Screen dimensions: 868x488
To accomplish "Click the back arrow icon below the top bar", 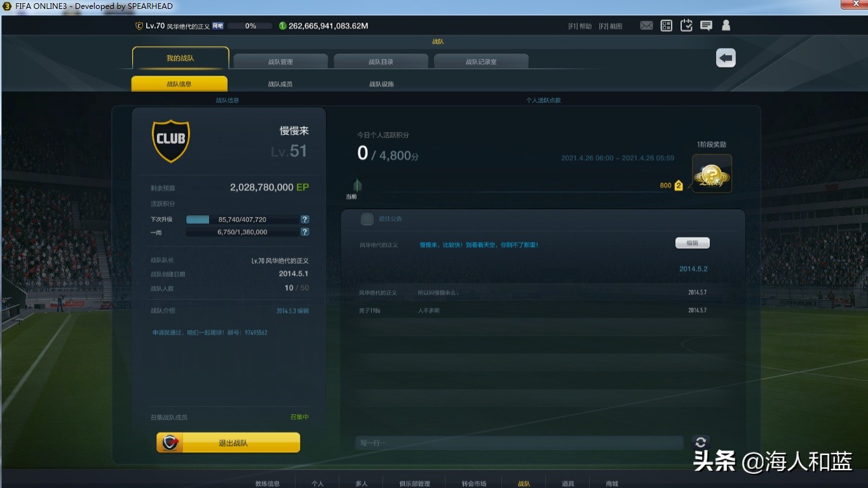I will 725,57.
